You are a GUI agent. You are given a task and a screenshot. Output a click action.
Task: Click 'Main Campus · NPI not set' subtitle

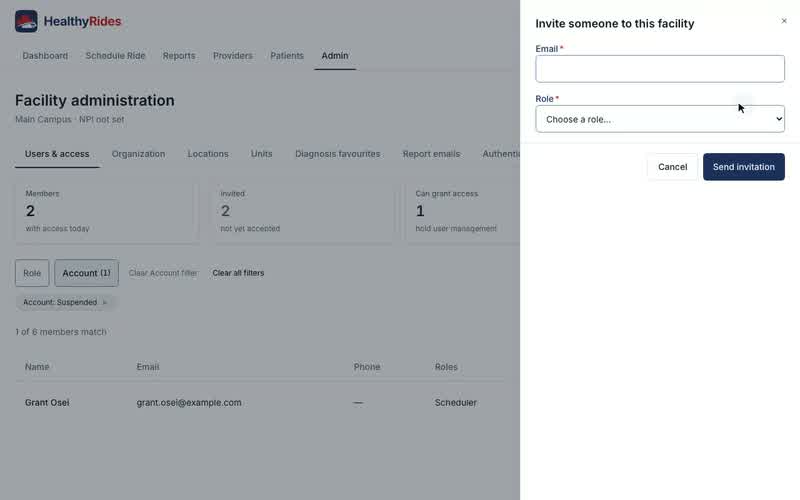[x=69, y=119]
